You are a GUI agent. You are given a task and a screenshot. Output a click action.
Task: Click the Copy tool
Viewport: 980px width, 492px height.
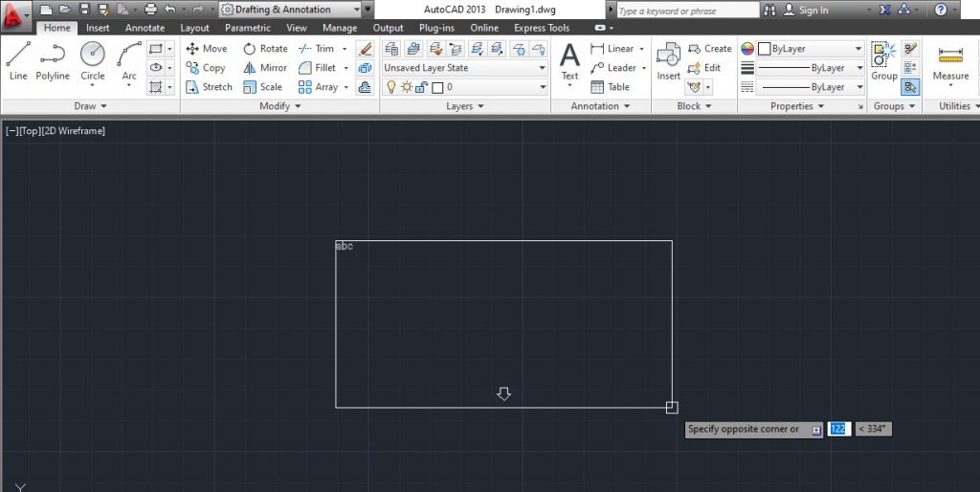[206, 68]
